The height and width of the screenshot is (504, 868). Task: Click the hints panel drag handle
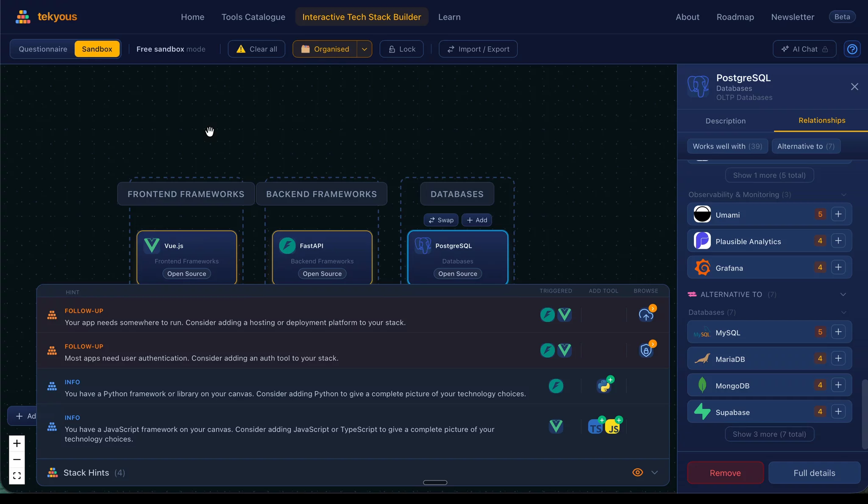pyautogui.click(x=435, y=482)
